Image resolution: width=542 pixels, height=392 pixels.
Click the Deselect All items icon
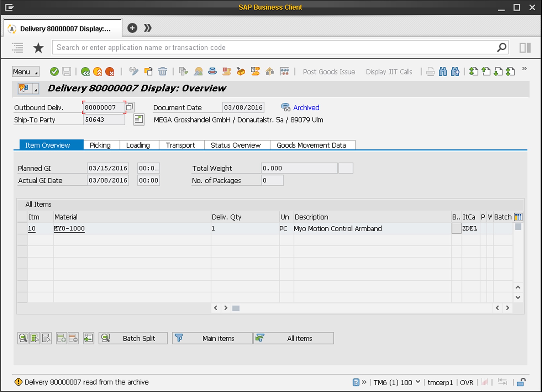tap(46, 338)
